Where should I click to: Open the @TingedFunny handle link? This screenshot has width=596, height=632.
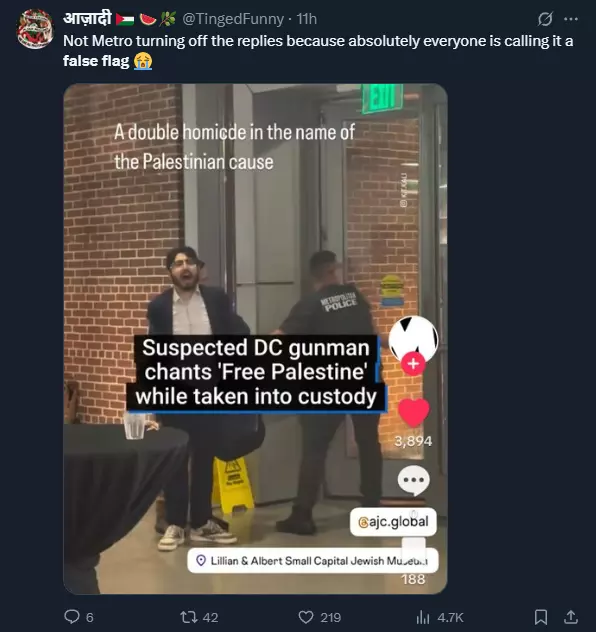(233, 19)
